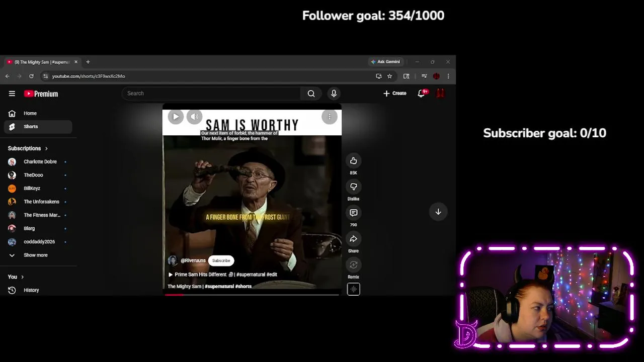Open Prime Sam Hits Different linked video

(x=222, y=275)
